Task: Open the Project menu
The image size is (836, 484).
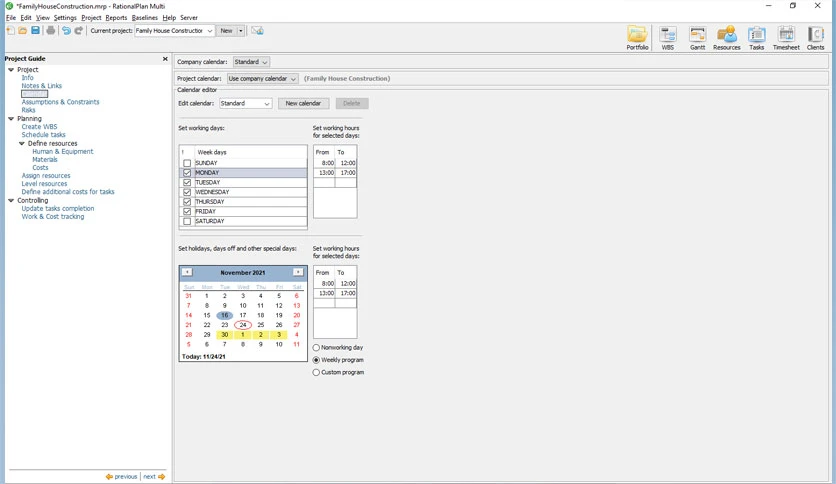Action: [x=91, y=18]
